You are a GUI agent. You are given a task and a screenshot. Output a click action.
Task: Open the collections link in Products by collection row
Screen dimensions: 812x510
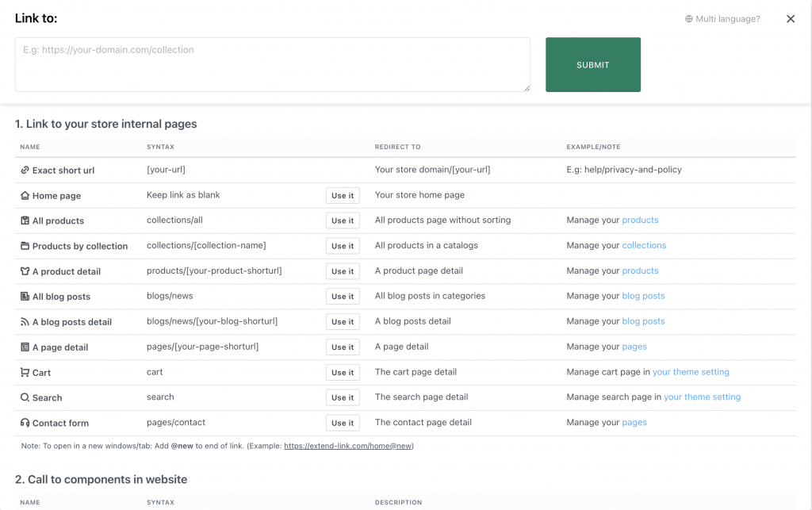(x=644, y=245)
